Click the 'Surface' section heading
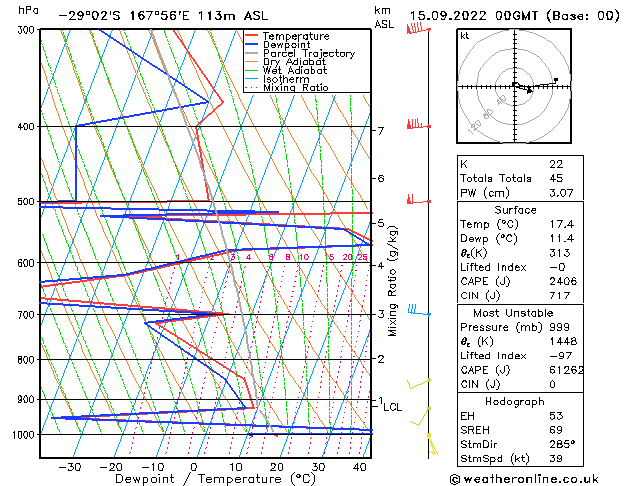 click(515, 210)
